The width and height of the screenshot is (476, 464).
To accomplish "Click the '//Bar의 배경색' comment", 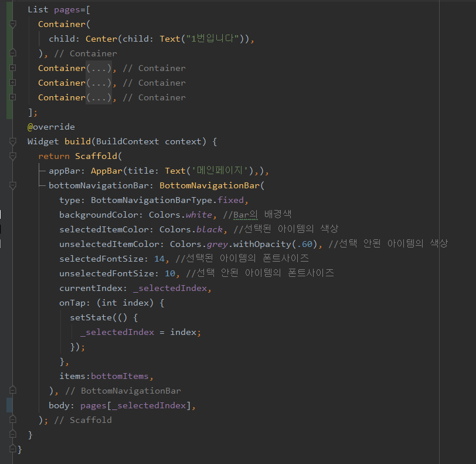I will click(x=257, y=214).
